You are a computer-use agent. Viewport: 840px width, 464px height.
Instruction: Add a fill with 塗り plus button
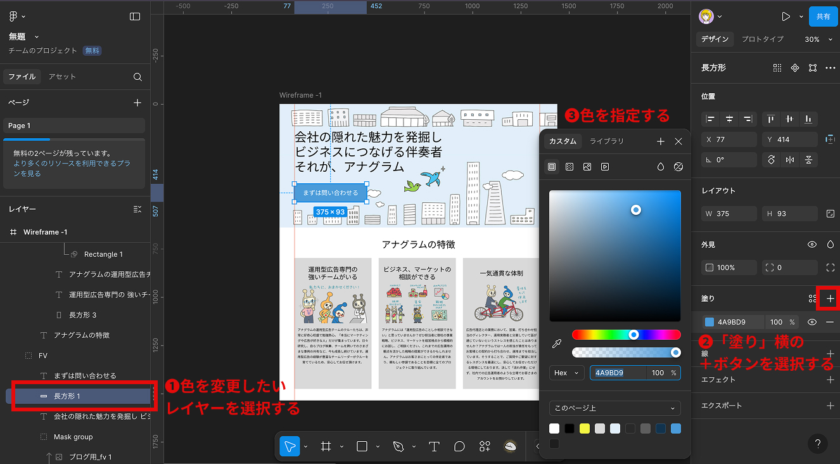829,299
